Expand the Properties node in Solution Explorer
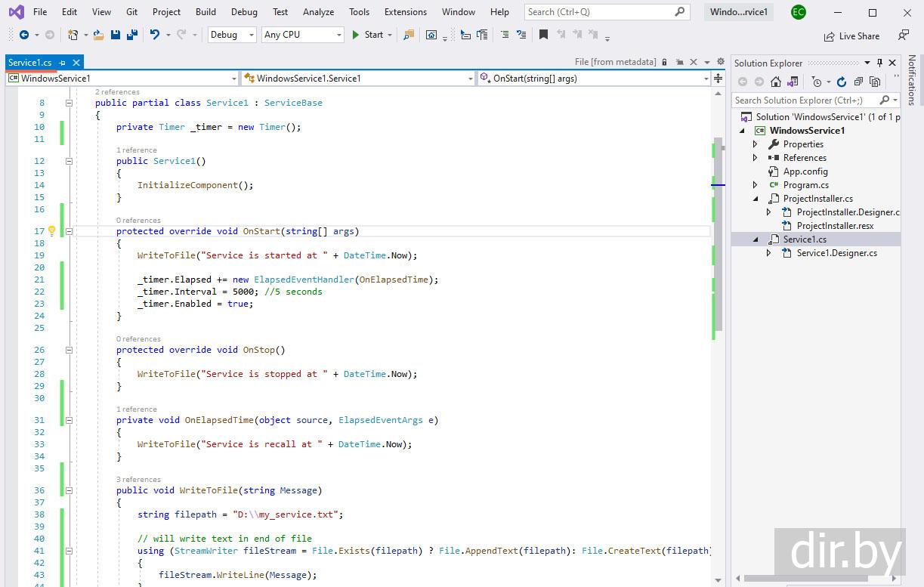 click(x=755, y=144)
